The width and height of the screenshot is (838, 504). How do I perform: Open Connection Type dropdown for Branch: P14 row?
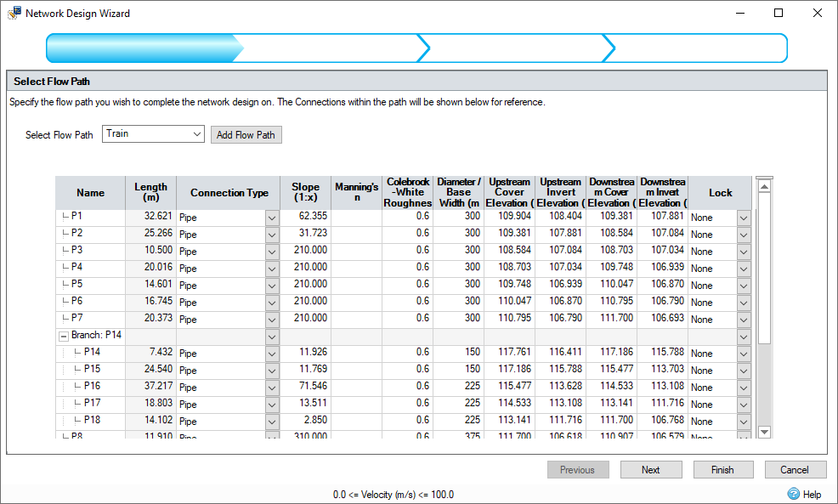tap(272, 337)
